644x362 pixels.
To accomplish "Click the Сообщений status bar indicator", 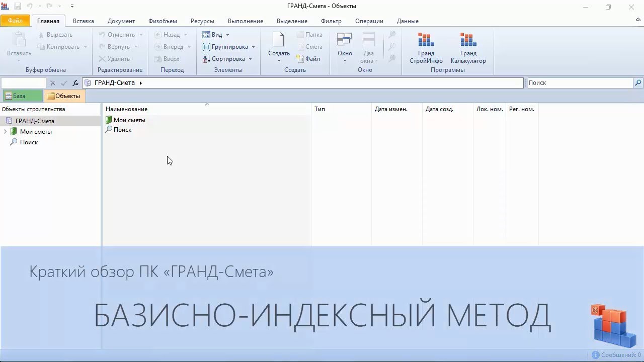I will pos(617,355).
